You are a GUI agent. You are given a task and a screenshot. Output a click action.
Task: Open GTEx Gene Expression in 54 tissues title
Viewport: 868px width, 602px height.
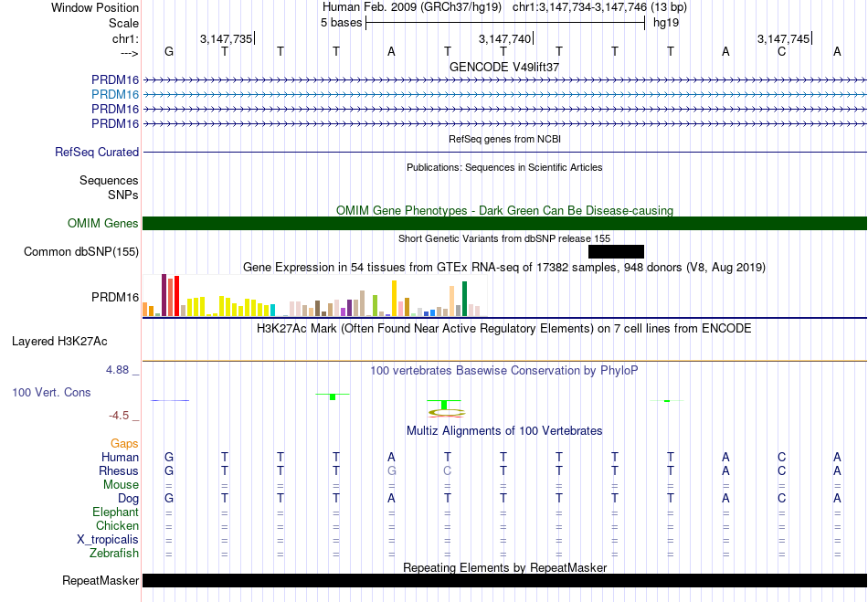point(504,268)
